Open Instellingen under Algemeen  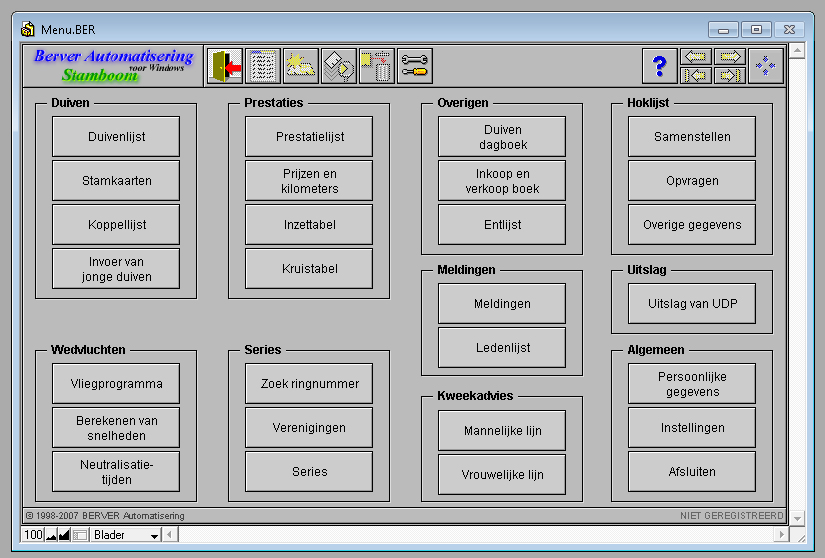[692, 428]
